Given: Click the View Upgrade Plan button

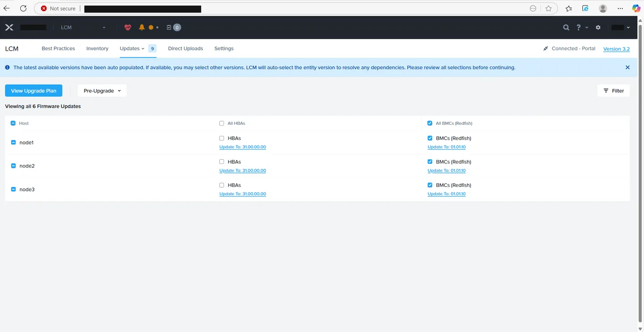Looking at the screenshot, I should tap(34, 91).
